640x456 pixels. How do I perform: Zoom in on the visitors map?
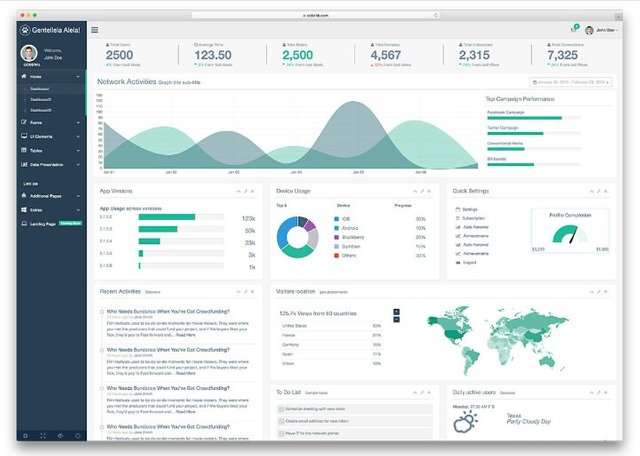[396, 312]
